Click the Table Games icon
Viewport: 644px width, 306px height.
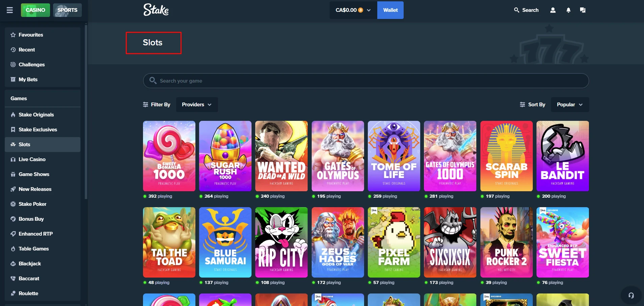[x=13, y=249]
